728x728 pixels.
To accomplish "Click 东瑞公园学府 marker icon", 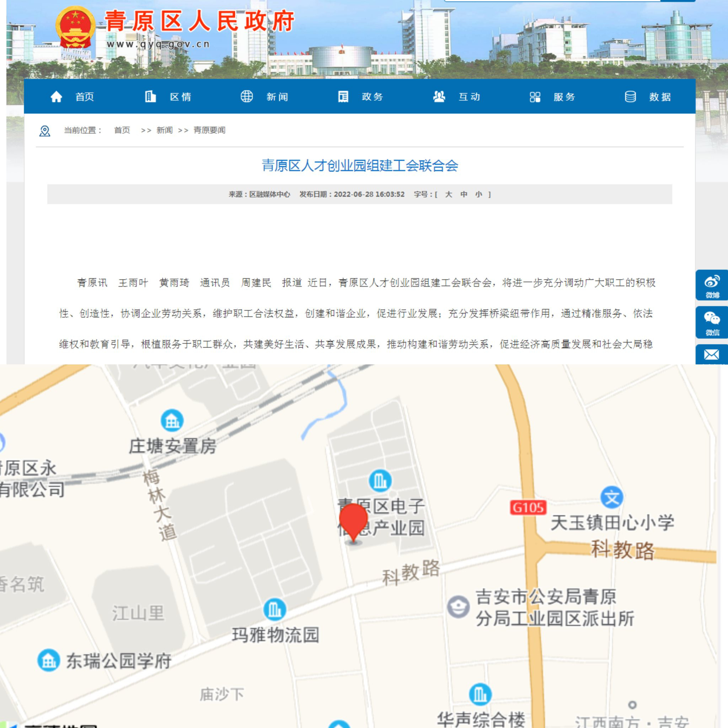I will pyautogui.click(x=49, y=660).
